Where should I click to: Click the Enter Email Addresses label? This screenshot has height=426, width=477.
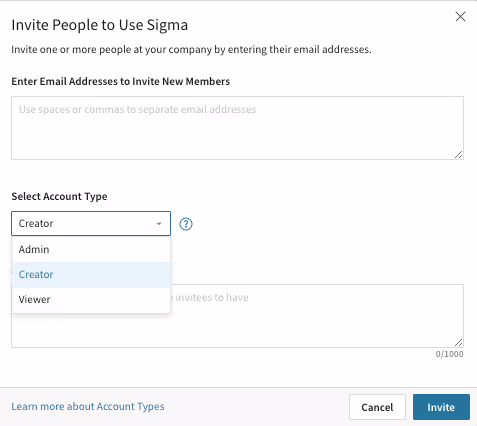coord(121,81)
